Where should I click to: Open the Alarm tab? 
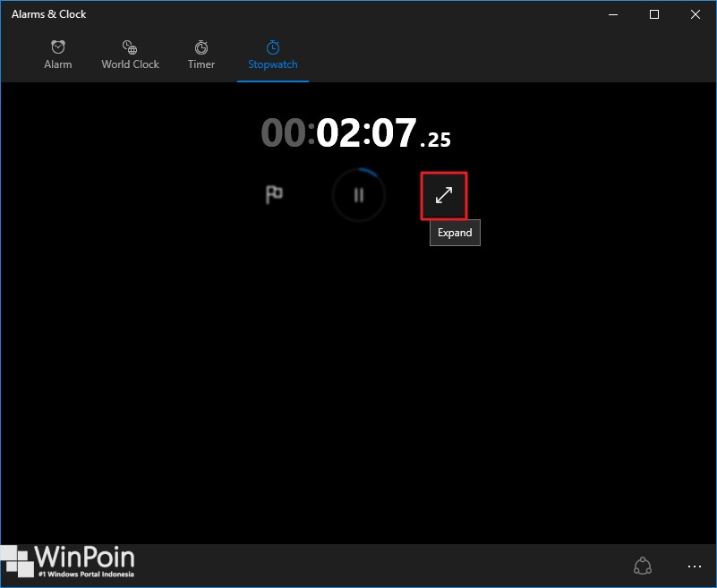57,55
